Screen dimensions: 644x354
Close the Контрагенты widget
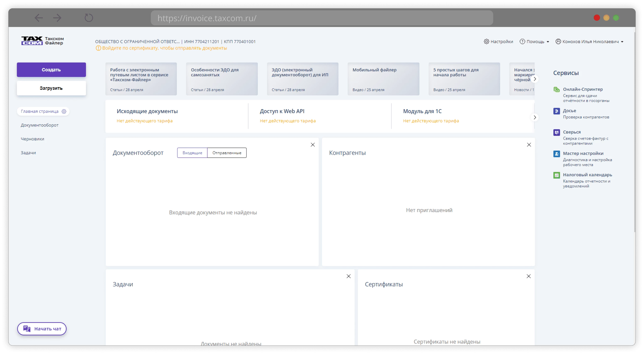pos(529,145)
